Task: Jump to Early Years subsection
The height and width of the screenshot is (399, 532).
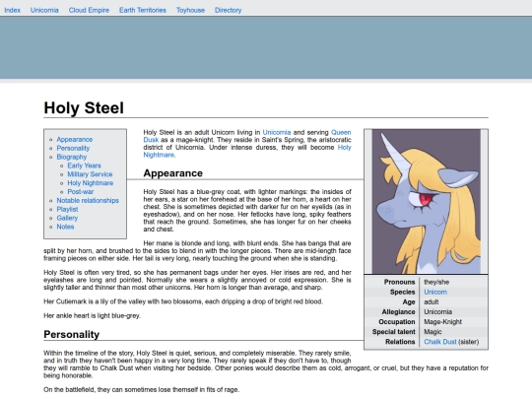Action: coord(84,166)
